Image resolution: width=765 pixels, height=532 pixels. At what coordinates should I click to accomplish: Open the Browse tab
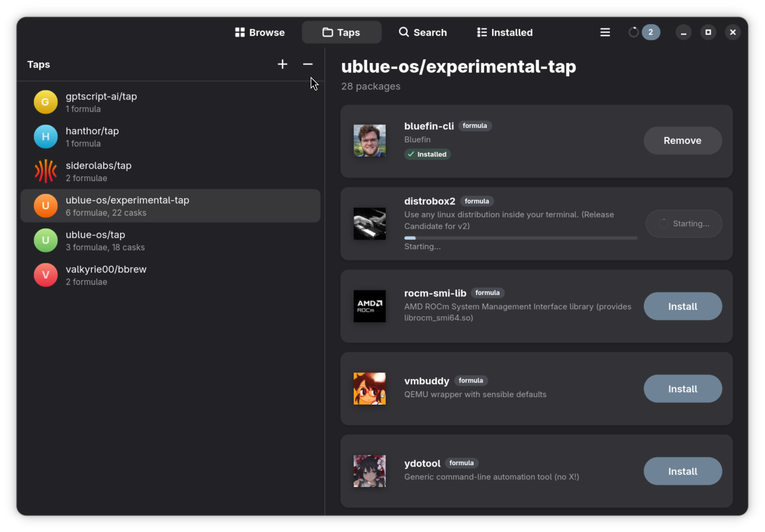(x=259, y=32)
